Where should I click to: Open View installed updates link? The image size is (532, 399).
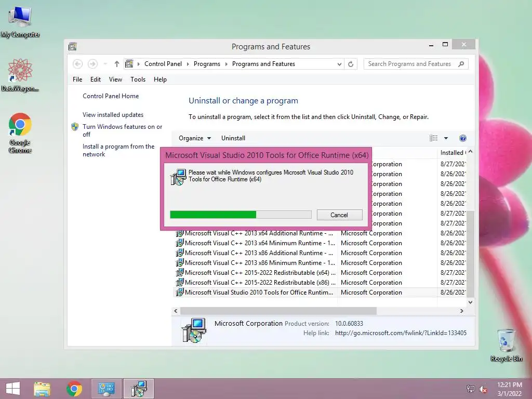pos(113,115)
